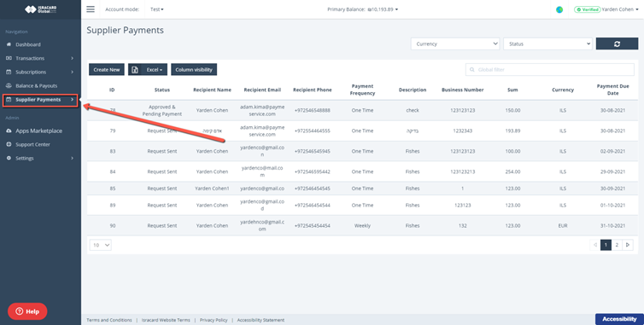Open Dashboard in the navigation
Screen dimensions: 644x325
[x=28, y=44]
